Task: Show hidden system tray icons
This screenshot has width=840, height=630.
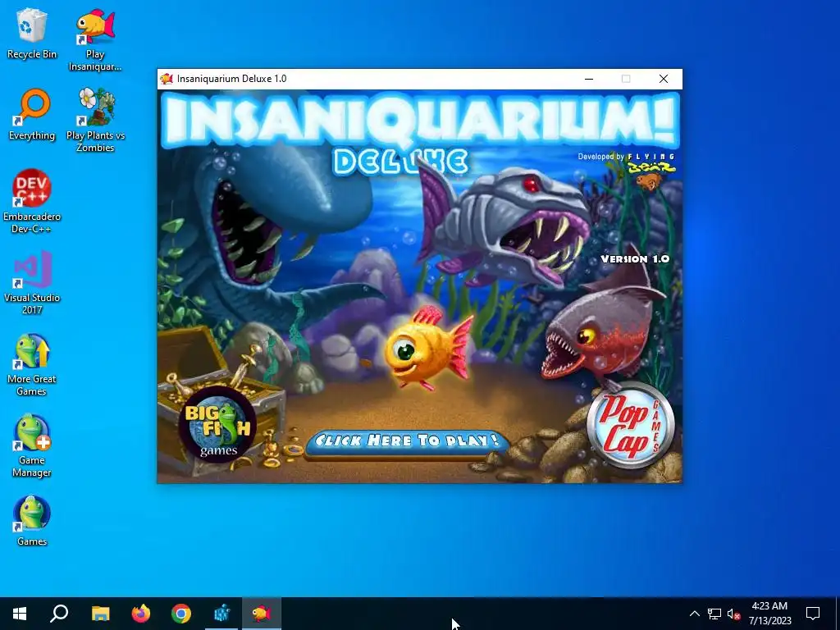Action: (694, 614)
